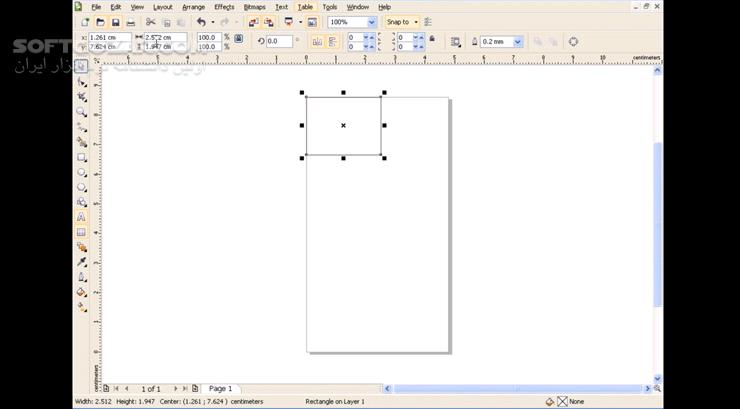Screen dimensions: 740x409
Task: Click the fill bucket indicator in status bar
Action: coord(550,401)
